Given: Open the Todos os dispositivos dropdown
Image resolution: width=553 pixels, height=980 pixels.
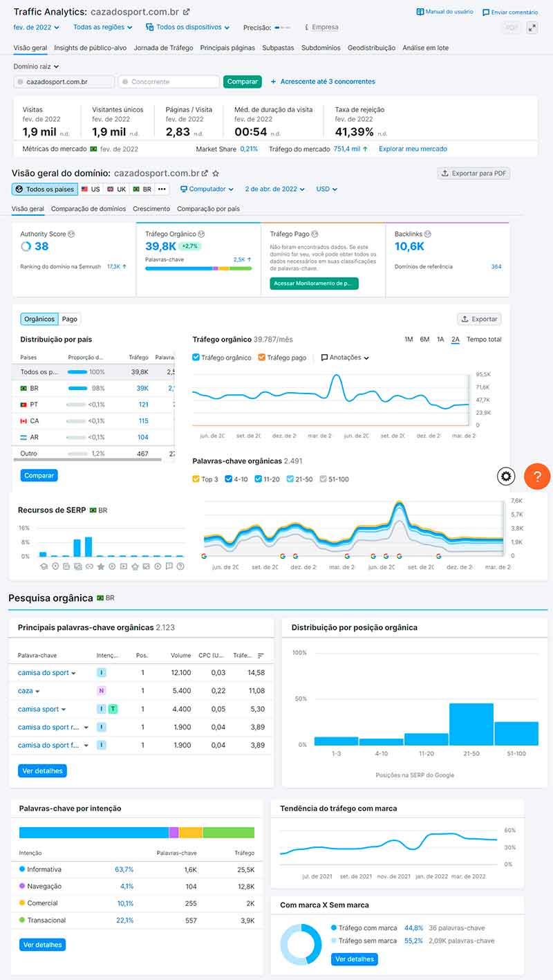Looking at the screenshot, I should click(188, 28).
